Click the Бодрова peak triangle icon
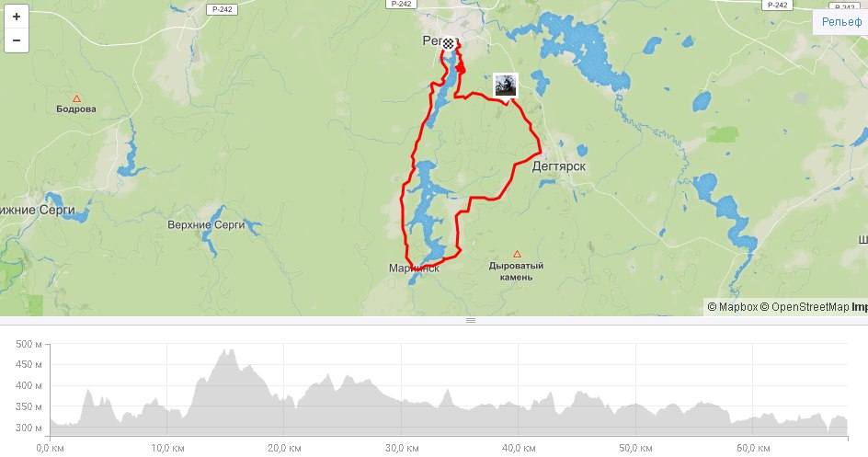Viewport: 868px width, 457px height. pyautogui.click(x=77, y=98)
